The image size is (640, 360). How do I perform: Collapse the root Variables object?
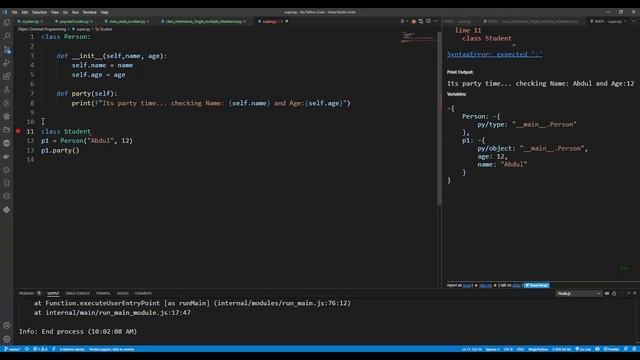450,108
